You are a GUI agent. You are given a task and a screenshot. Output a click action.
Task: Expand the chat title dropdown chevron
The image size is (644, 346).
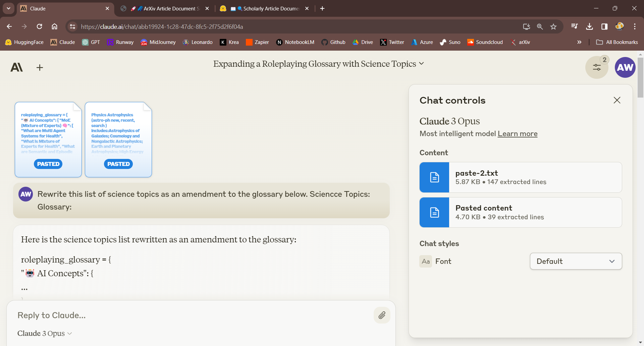(422, 64)
